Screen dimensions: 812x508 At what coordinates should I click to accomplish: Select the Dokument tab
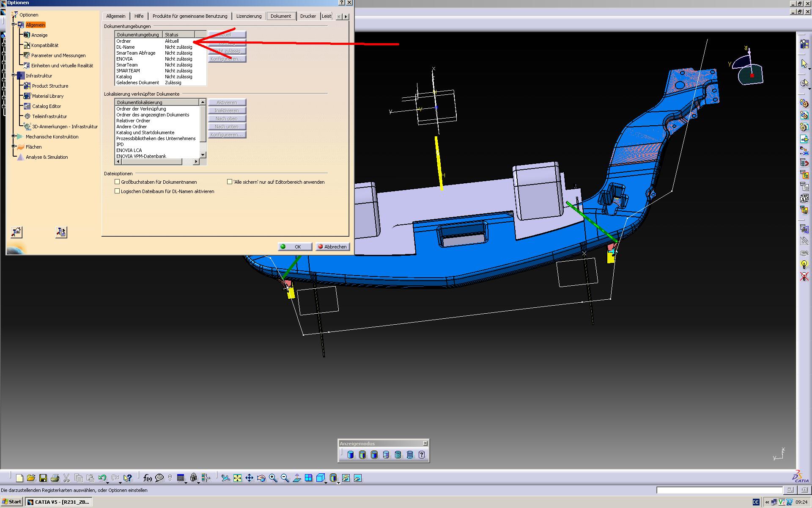tap(281, 16)
